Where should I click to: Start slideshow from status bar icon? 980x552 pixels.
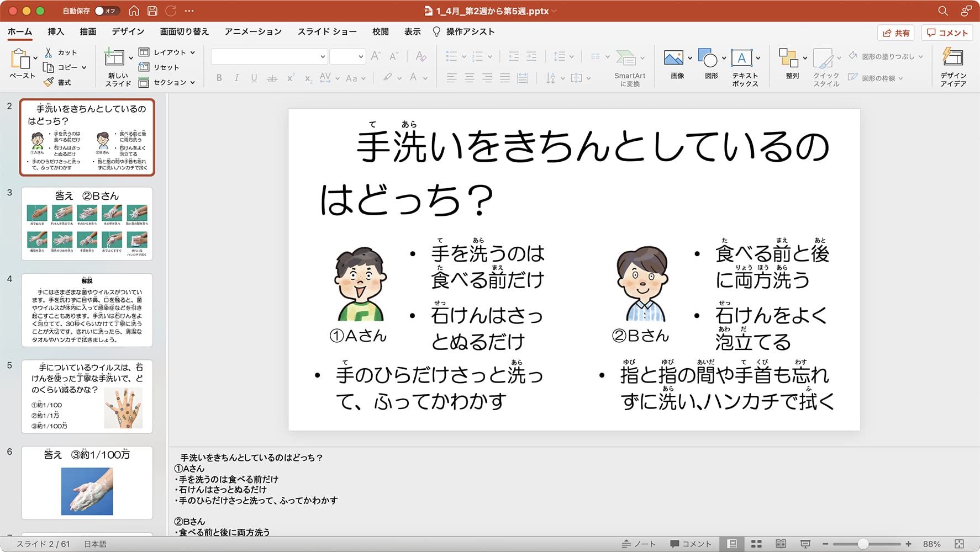(x=805, y=544)
